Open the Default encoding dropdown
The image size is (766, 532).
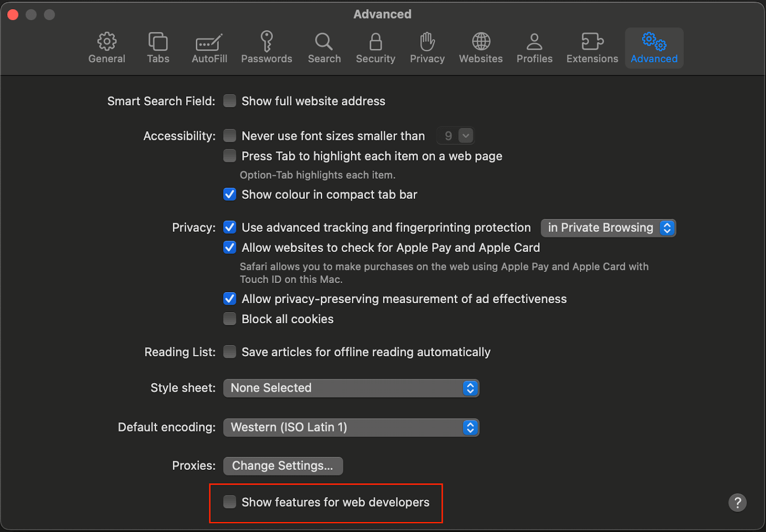[x=351, y=427]
